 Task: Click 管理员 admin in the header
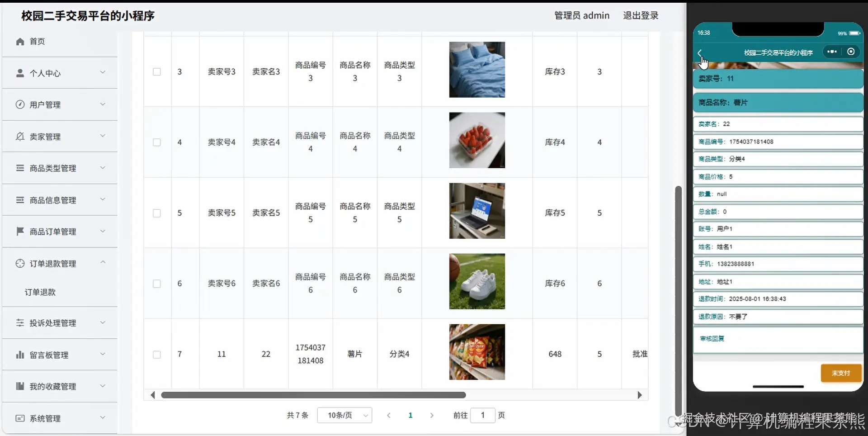(x=582, y=15)
